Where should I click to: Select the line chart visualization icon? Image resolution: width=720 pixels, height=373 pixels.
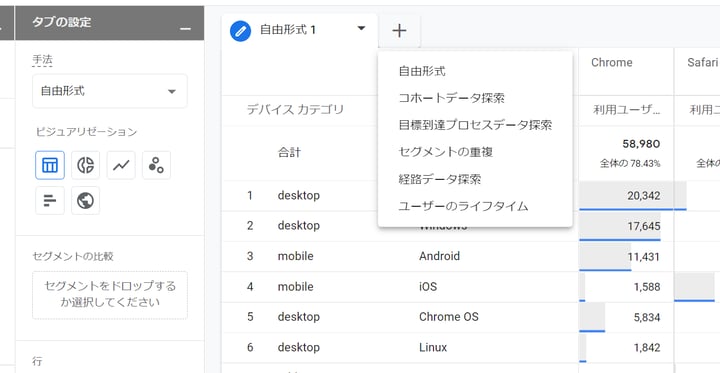click(121, 165)
